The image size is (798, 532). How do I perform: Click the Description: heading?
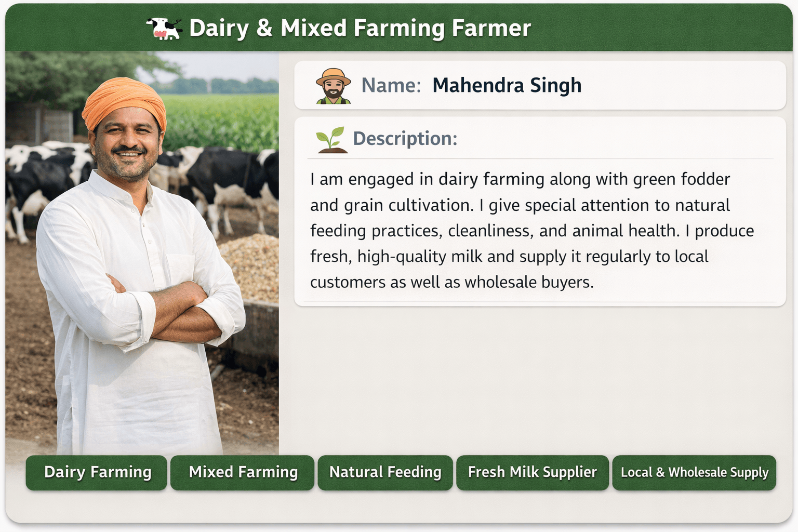pos(405,139)
